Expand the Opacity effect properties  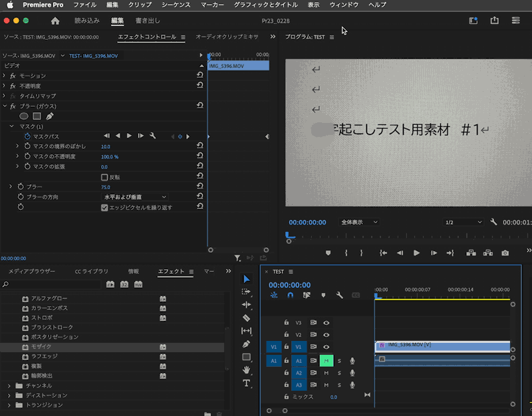(x=5, y=86)
